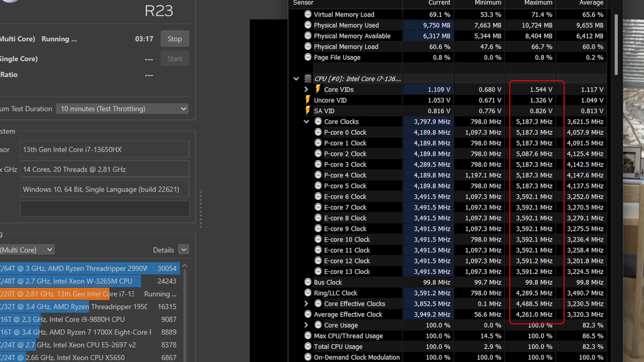Click the Virtual Memory Load sensor icon
This screenshot has height=362, width=644.
308,14
